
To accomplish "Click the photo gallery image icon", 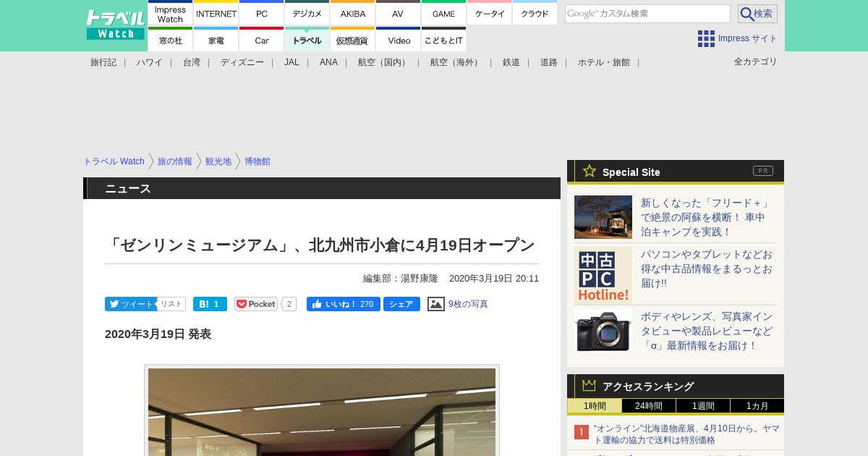I will 436,304.
